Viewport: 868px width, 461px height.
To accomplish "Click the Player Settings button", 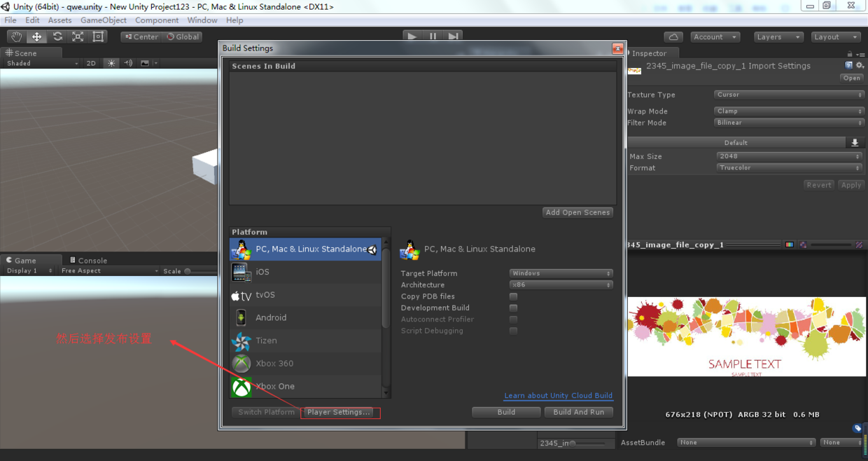I will tap(339, 412).
